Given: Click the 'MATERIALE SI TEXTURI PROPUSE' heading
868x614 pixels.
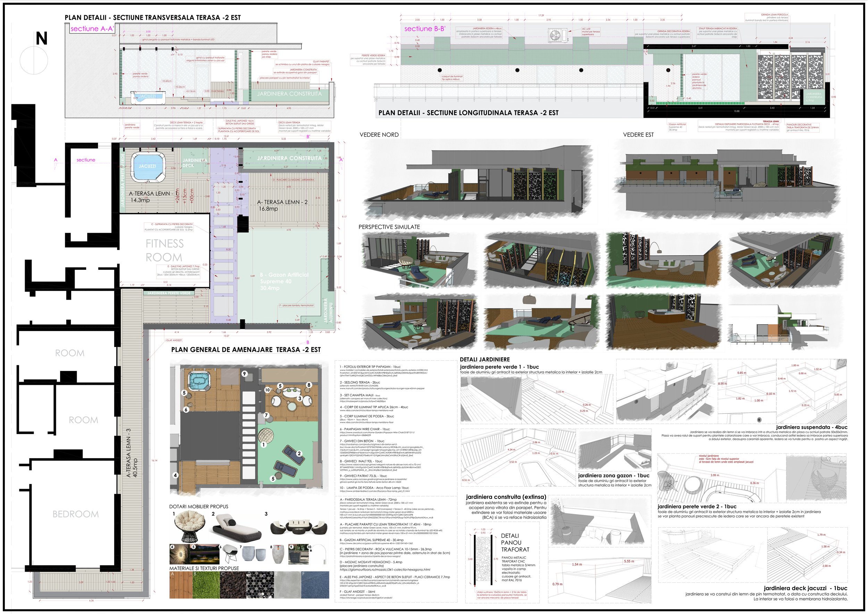Looking at the screenshot, I should point(204,568).
